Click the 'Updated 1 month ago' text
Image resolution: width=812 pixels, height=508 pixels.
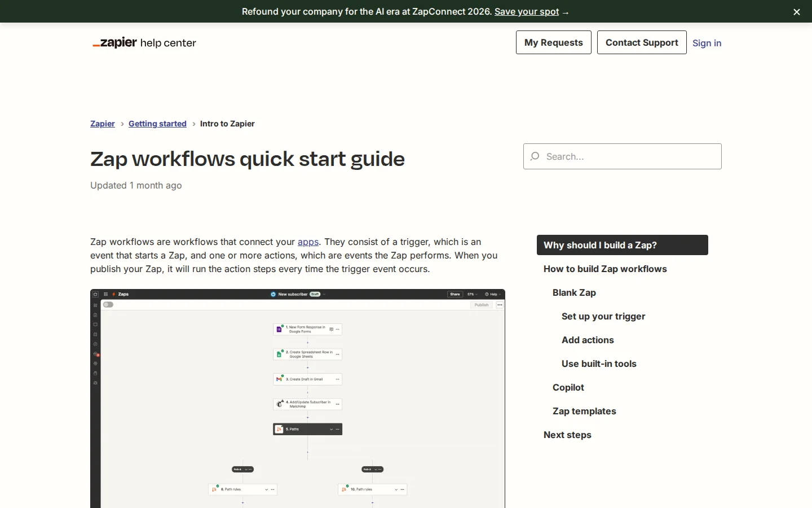click(136, 185)
